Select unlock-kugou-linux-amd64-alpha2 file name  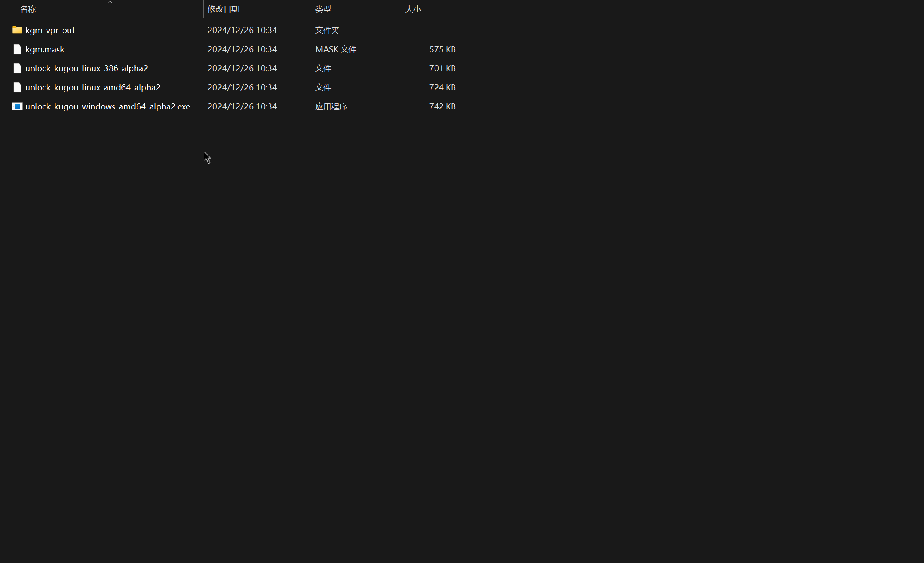(x=93, y=87)
